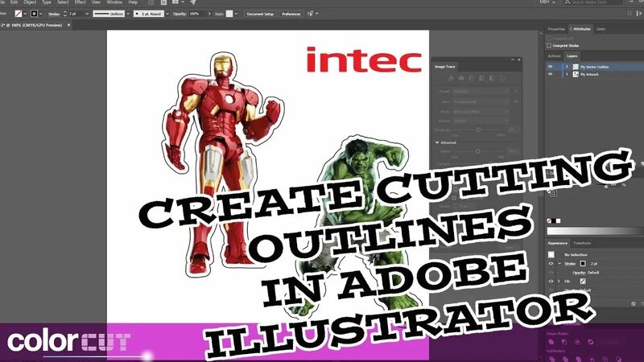This screenshot has width=644, height=362.
Task: Click the stroke weight stepper arrows
Action: (x=64, y=14)
